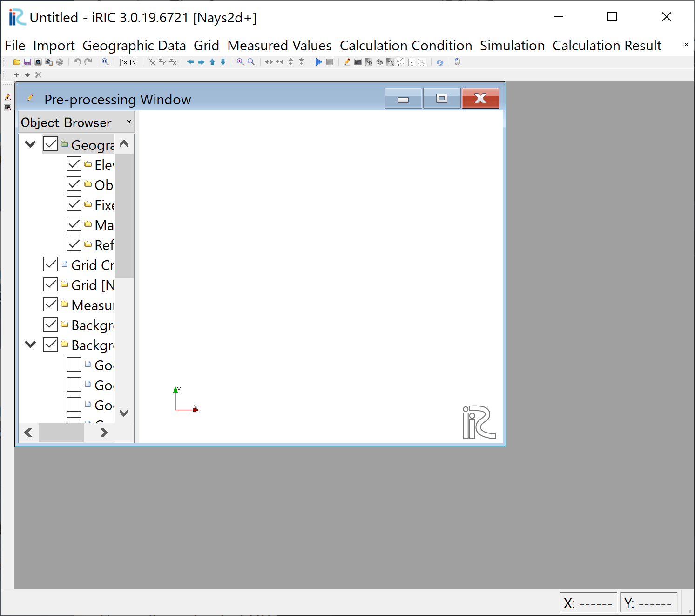Click the Zoom Out magnifier icon
This screenshot has height=616, width=695.
(x=251, y=62)
